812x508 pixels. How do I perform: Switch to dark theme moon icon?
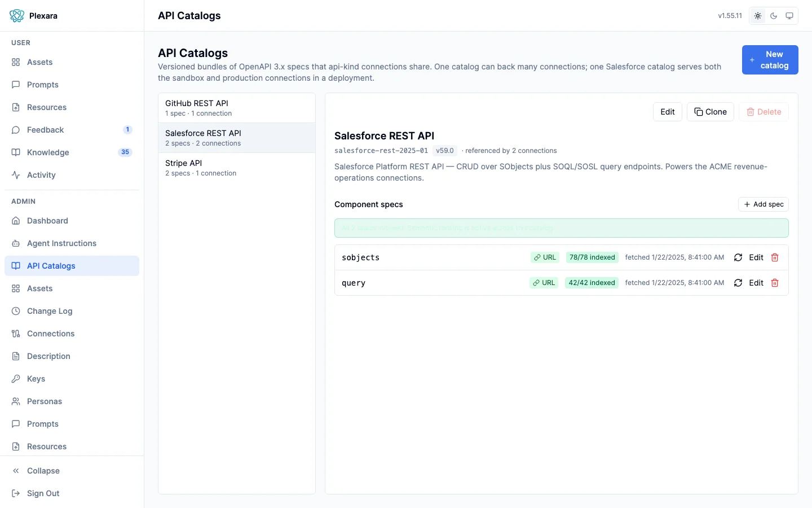(774, 16)
